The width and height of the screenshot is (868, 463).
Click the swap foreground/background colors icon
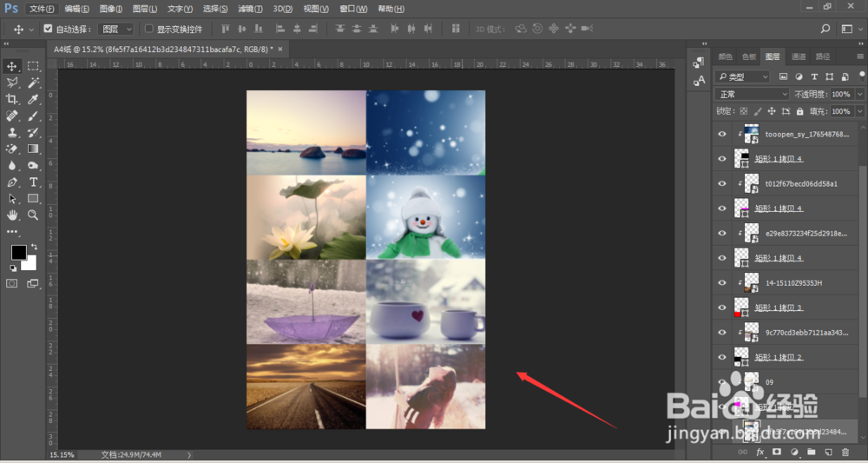[35, 247]
